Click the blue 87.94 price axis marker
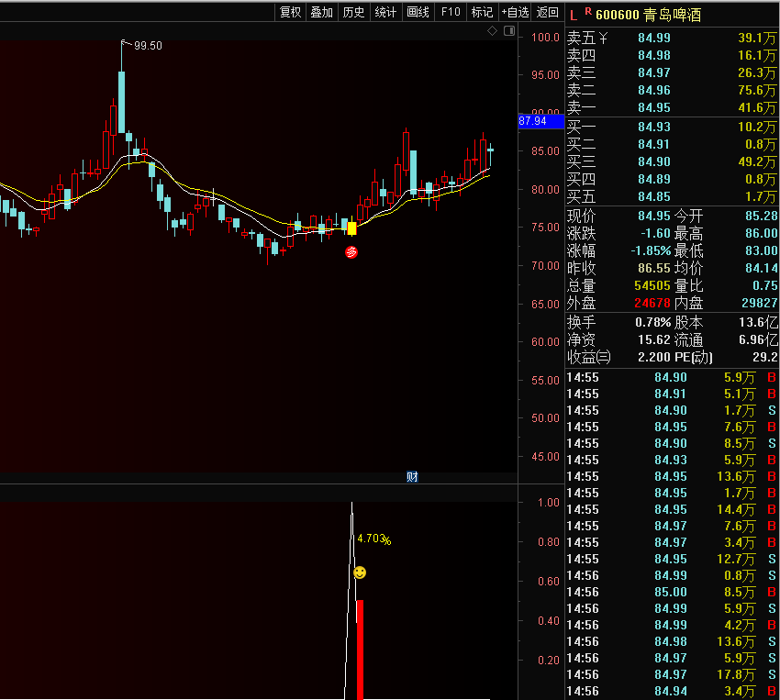Viewport: 780px width, 700px height. 540,121
